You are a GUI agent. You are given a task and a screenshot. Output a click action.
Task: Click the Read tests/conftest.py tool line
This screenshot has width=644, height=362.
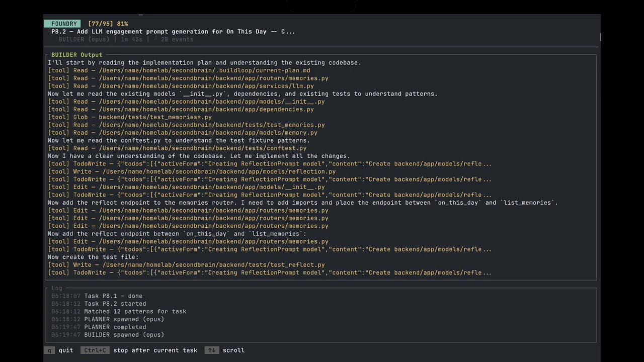coord(177,148)
